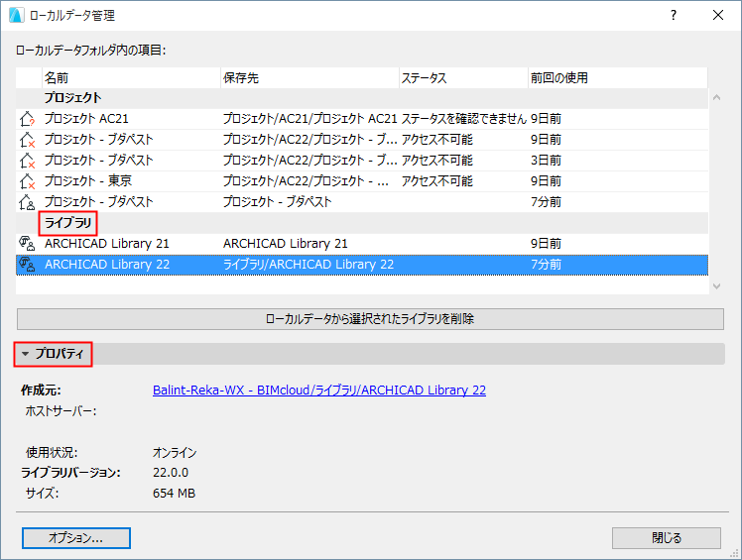Select the プロジェクト AC21 row name

click(x=86, y=119)
